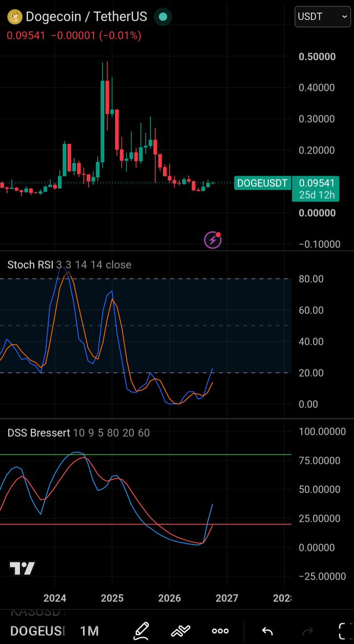Open Dogecoin / TetherUS symbol title
Viewport: 354px width, 644px height.
tap(86, 17)
